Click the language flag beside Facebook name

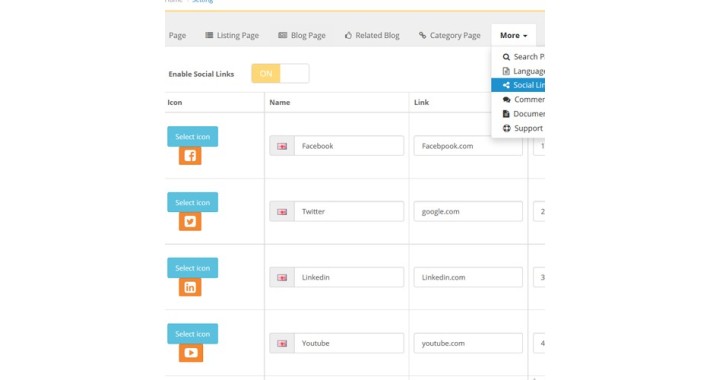pos(282,146)
